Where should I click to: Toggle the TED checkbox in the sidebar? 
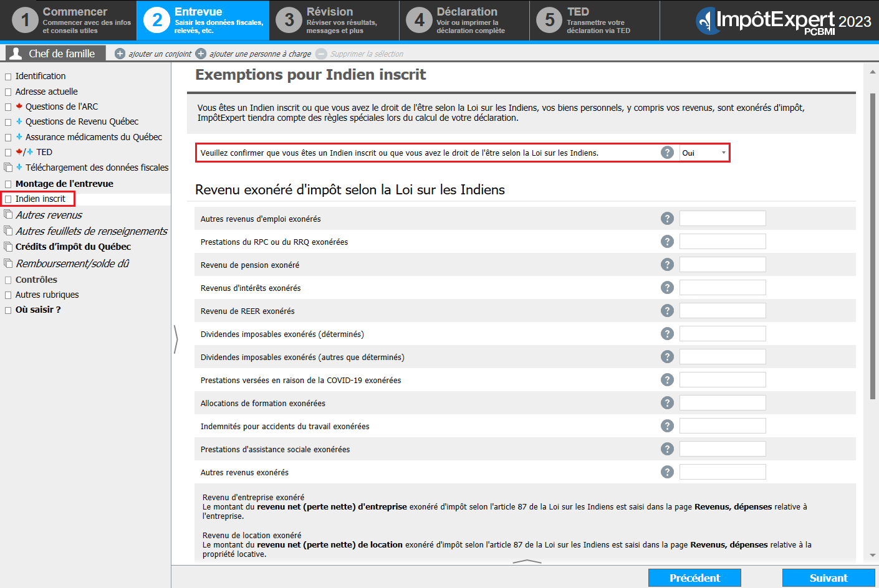[x=8, y=153]
